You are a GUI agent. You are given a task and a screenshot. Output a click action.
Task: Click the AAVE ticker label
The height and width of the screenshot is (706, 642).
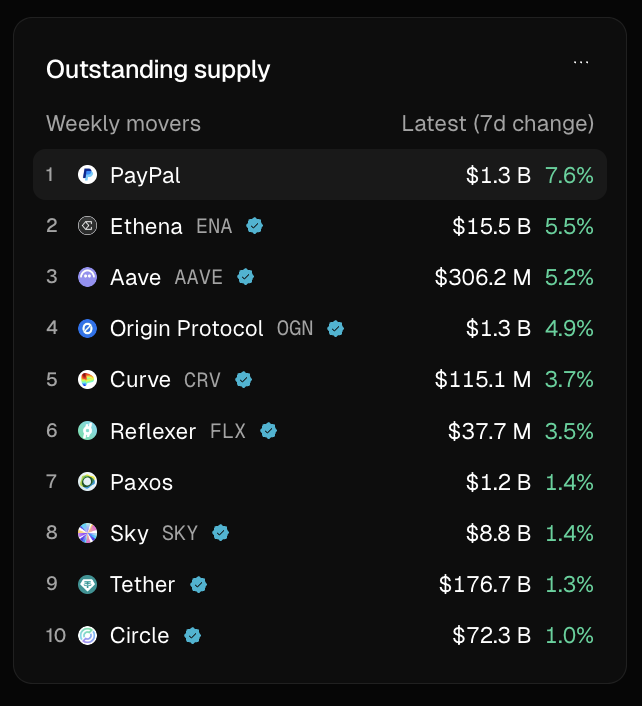[x=199, y=277]
